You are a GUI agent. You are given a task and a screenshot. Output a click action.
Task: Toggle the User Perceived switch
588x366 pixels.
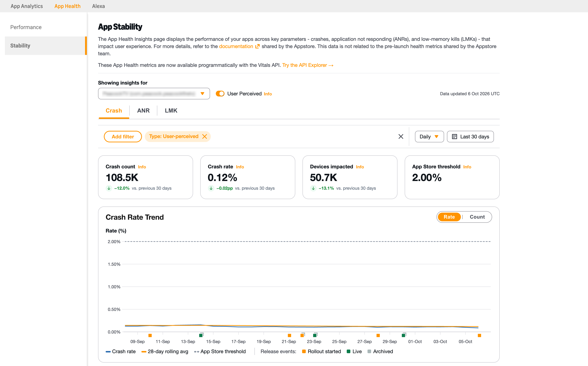pyautogui.click(x=220, y=94)
